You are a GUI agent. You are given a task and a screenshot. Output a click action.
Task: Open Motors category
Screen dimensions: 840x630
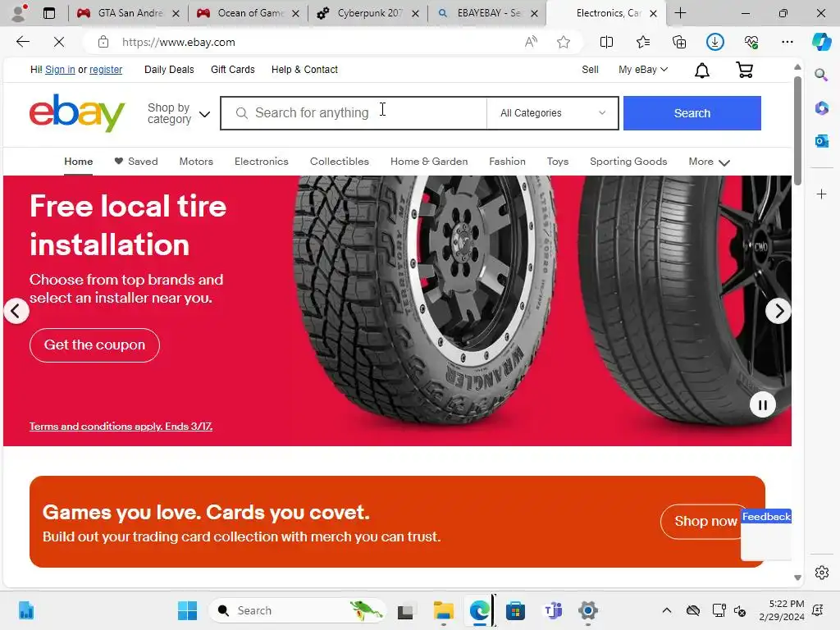click(196, 162)
